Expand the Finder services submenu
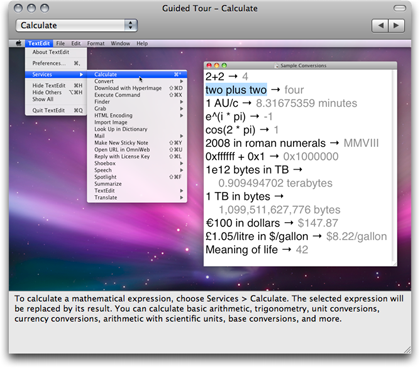The width and height of the screenshot is (420, 368). tap(137, 102)
